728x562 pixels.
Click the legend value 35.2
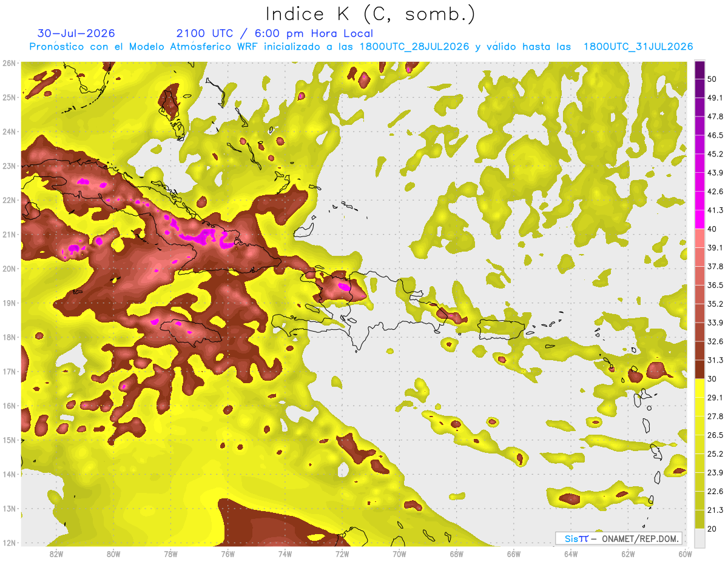pyautogui.click(x=716, y=304)
